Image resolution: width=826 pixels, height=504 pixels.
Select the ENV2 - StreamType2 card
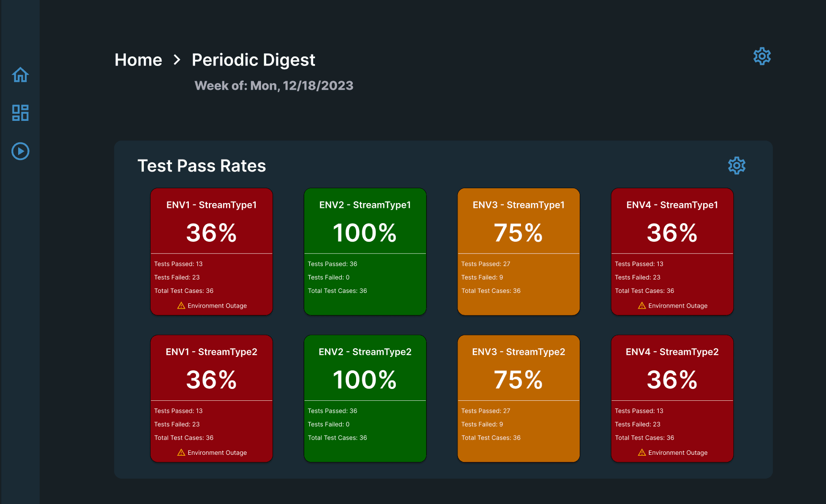[x=365, y=398]
